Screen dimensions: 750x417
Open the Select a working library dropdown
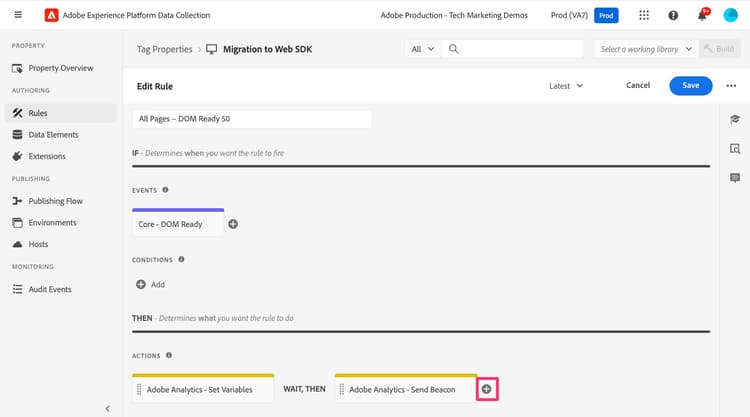point(646,49)
